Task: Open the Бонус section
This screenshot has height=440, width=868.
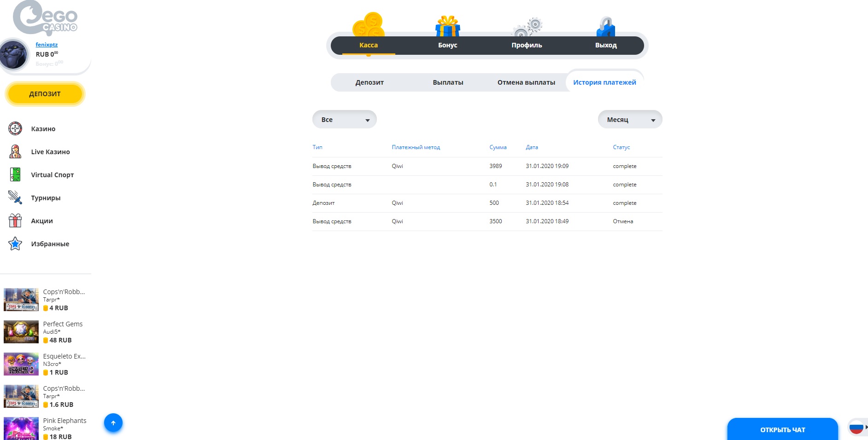Action: tap(447, 45)
